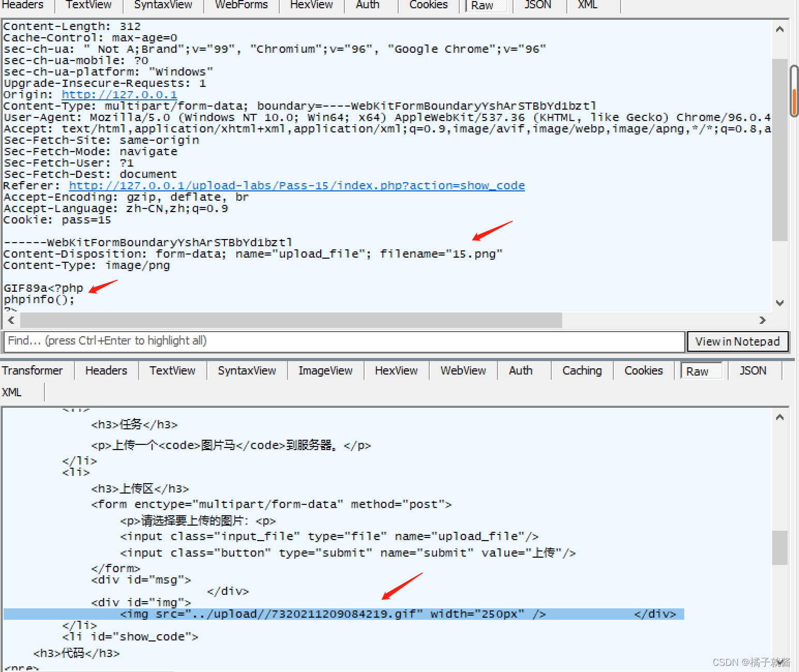Open the response Transformer tab
This screenshot has height=672, width=799.
point(32,370)
